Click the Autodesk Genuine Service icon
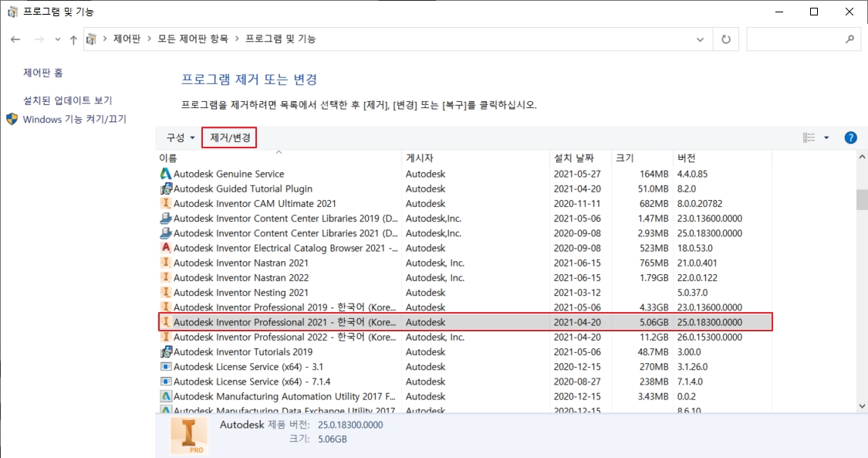The image size is (868, 458). tap(166, 174)
